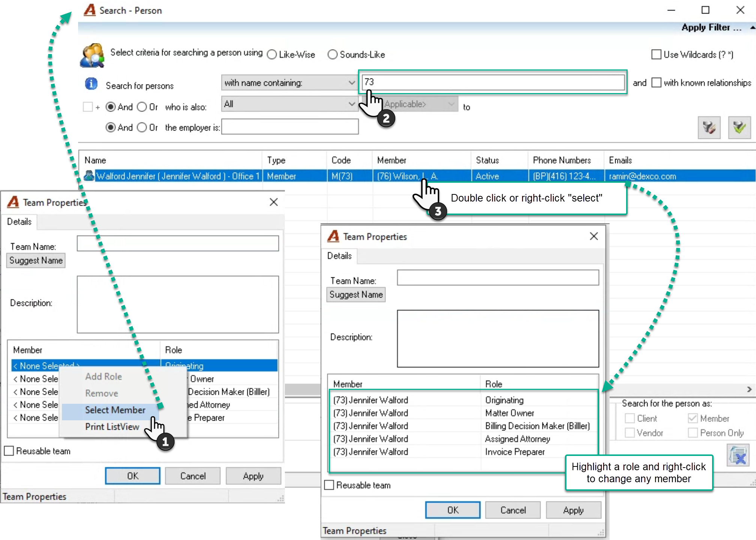Select the Sounds-Like radio button
This screenshot has height=540, width=756.
click(x=333, y=55)
